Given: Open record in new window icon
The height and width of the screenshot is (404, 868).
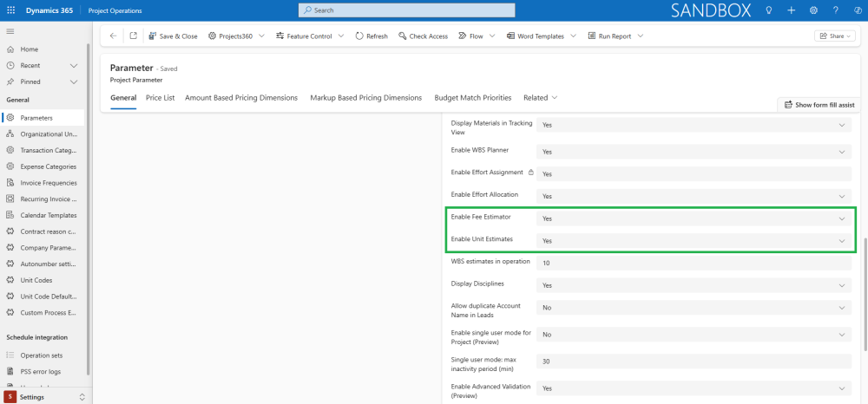Looking at the screenshot, I should point(133,36).
